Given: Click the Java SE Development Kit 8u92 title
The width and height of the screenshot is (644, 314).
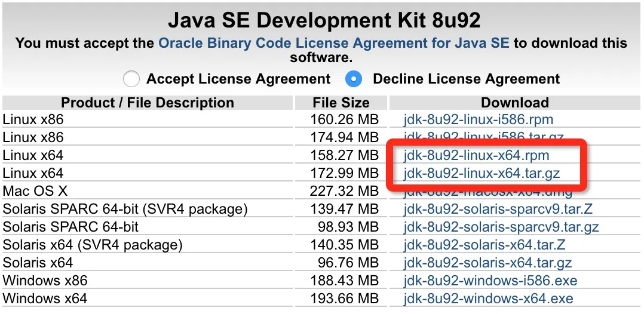Looking at the screenshot, I should pos(323,21).
